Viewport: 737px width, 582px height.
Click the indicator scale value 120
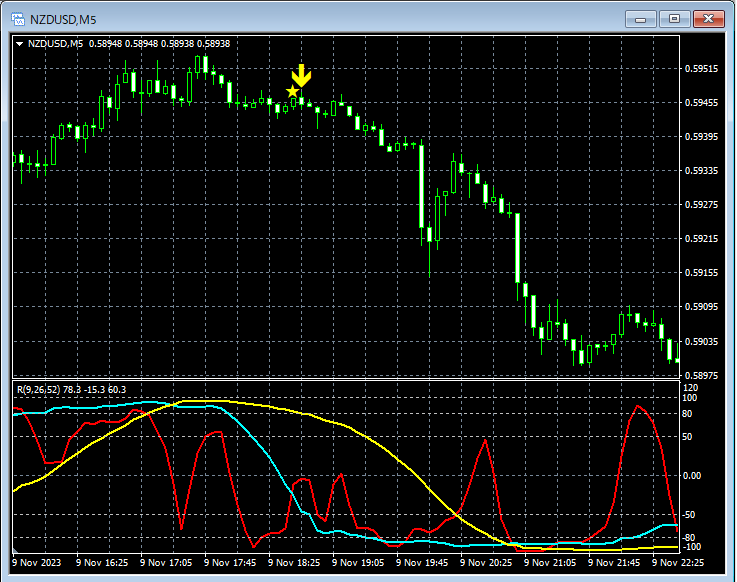click(690, 388)
